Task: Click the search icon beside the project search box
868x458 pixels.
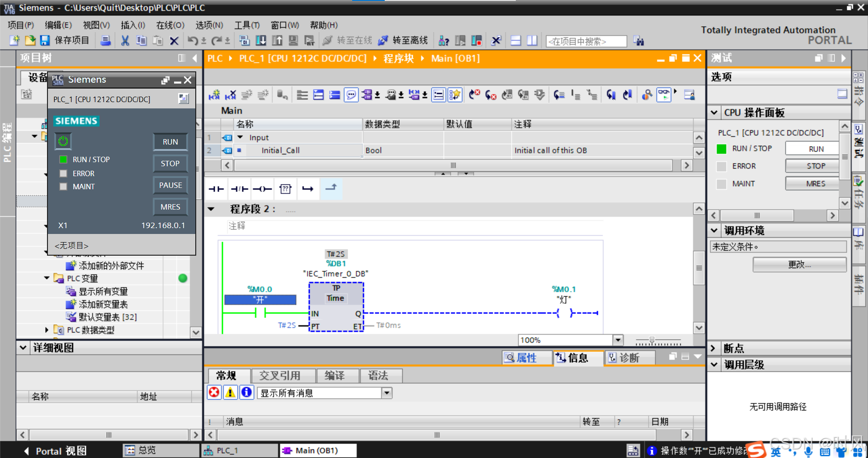Action: tap(638, 41)
